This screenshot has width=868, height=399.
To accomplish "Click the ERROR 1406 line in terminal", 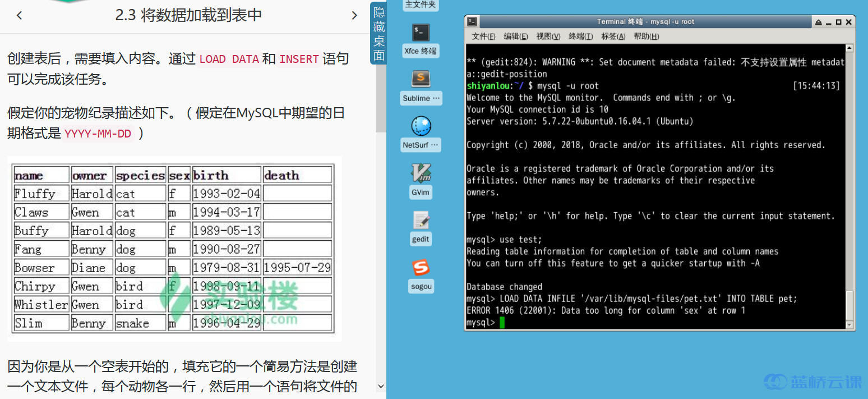I will pyautogui.click(x=606, y=310).
